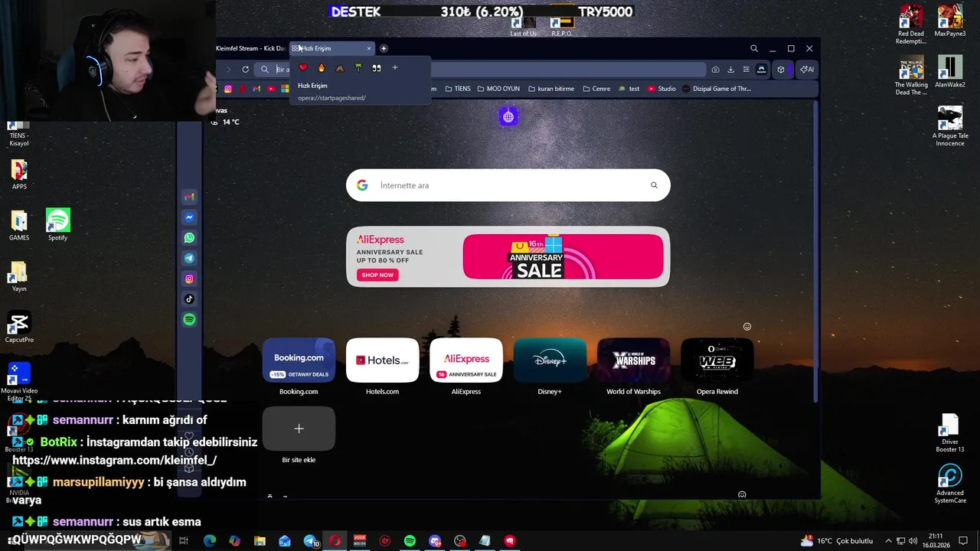Open File Explorer from taskbar
Screen dimensions: 980x551
pyautogui.click(x=260, y=541)
